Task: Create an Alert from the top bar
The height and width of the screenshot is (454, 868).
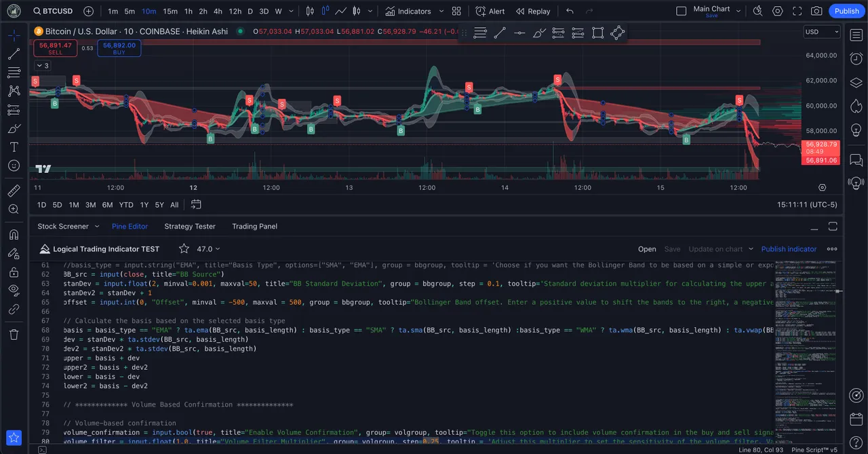Action: [x=490, y=11]
